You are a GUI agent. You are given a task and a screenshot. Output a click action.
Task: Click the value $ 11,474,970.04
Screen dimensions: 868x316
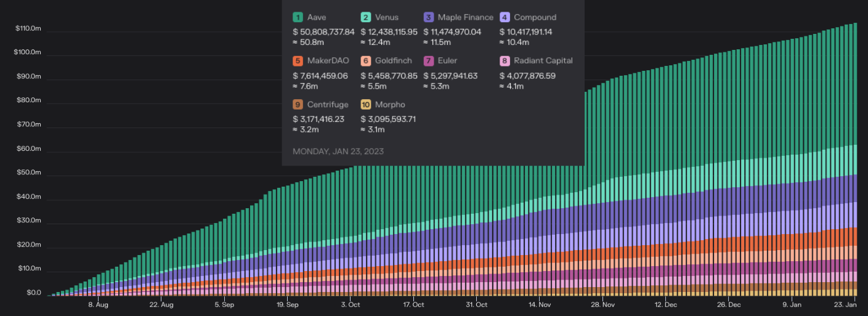point(452,32)
